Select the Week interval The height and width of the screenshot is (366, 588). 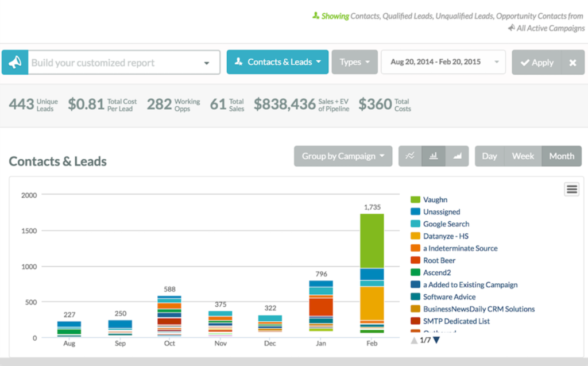pyautogui.click(x=523, y=156)
